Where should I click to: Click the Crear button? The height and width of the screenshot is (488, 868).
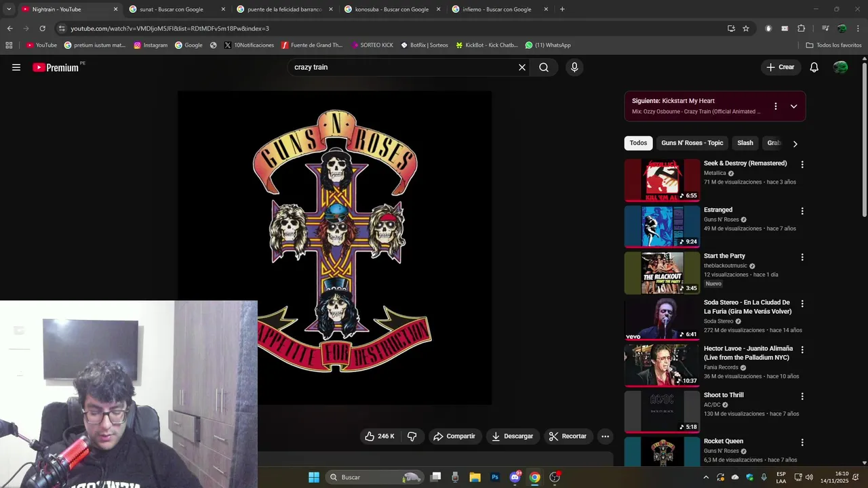point(780,67)
